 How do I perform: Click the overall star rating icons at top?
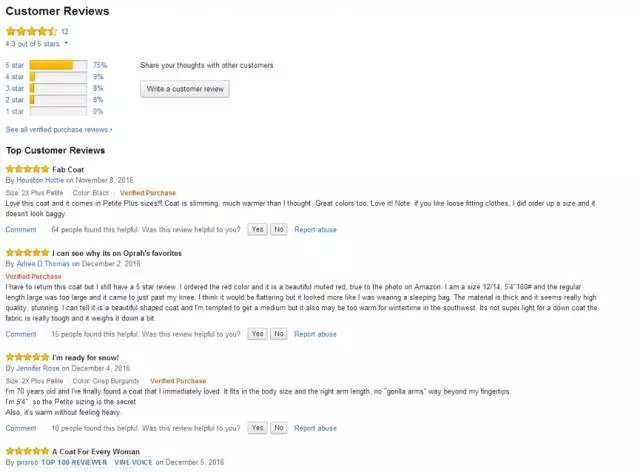pyautogui.click(x=31, y=31)
